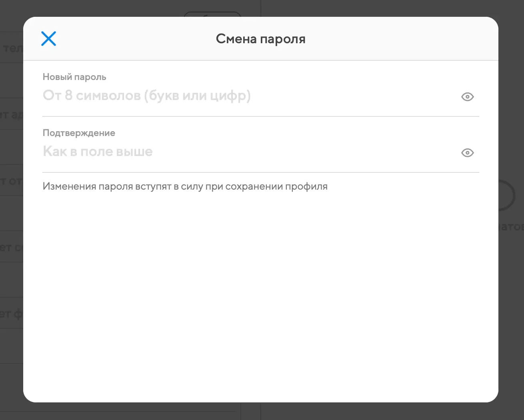The width and height of the screenshot is (524, 420).
Task: Click the dimmed text under the right-side circle
Action: pos(511,227)
